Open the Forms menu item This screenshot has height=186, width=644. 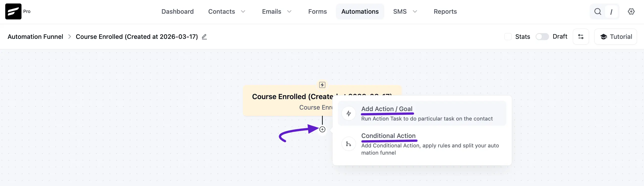pos(317,11)
